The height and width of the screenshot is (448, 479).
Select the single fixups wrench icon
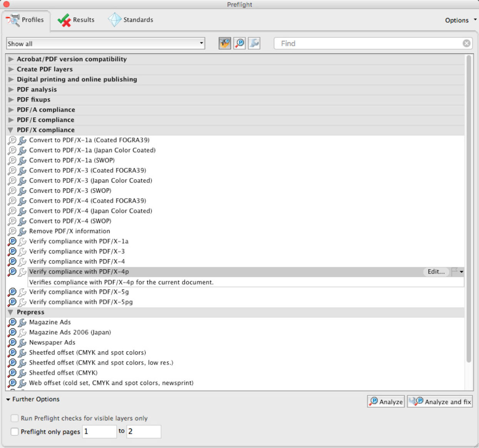tap(254, 43)
